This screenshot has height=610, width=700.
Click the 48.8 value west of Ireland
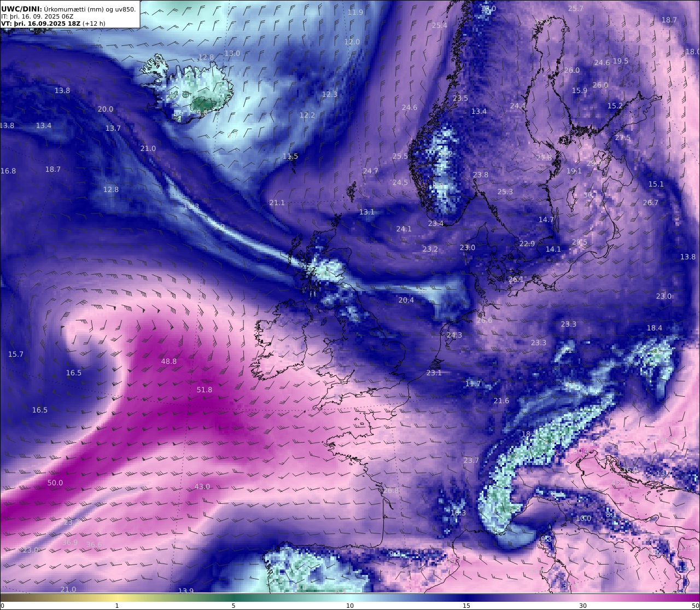click(x=169, y=361)
